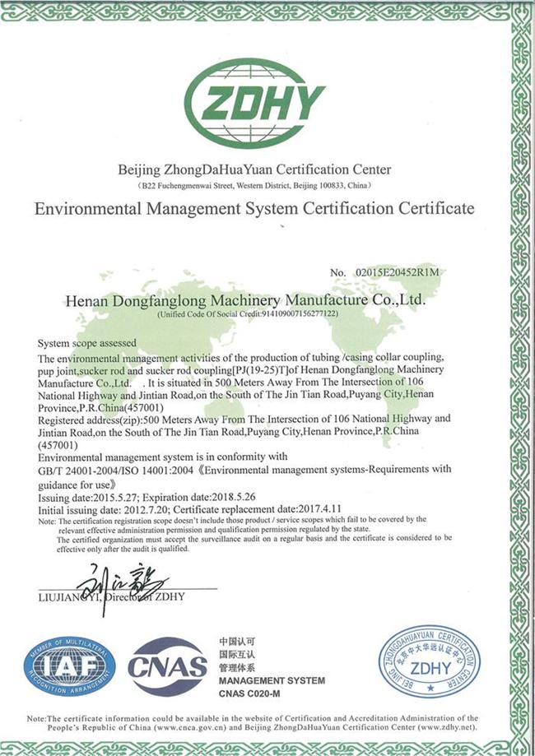Click 'Expiration date:2018.5.26' text

[x=199, y=497]
